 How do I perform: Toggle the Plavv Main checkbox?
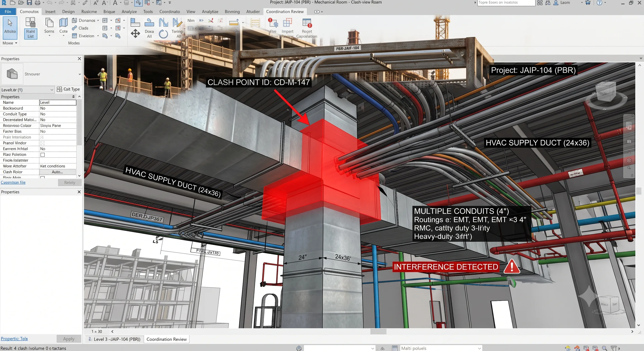tap(43, 177)
